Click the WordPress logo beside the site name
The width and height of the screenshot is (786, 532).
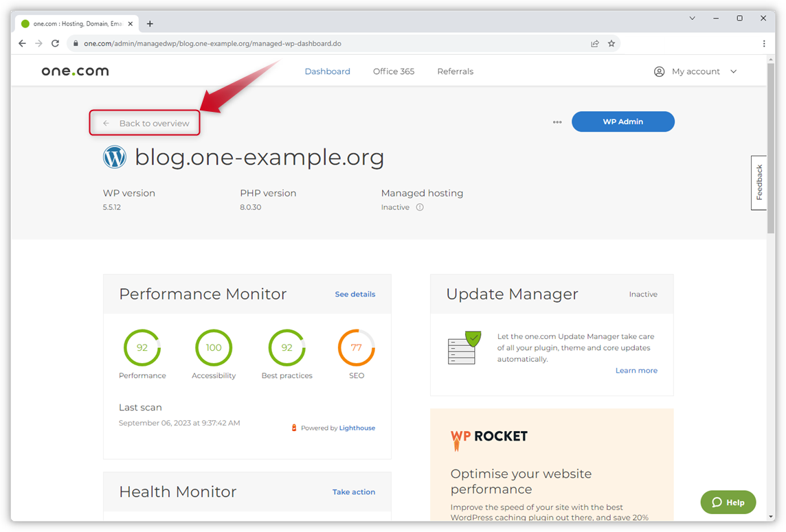click(x=115, y=157)
